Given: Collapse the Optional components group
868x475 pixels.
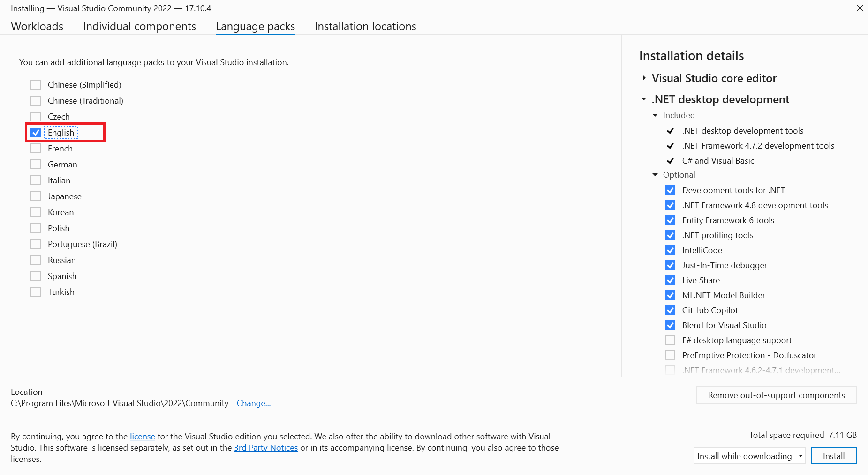Looking at the screenshot, I should [655, 175].
